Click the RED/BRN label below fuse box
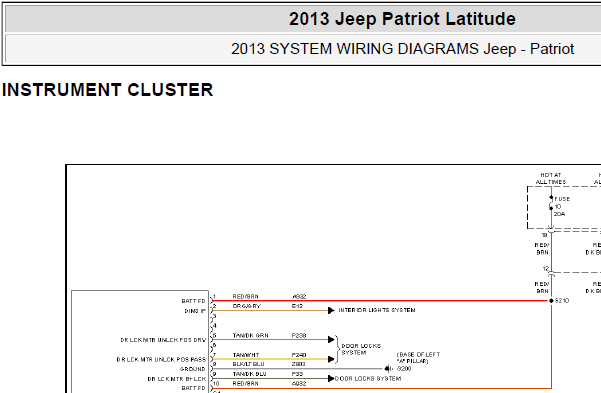This screenshot has width=601, height=393. [x=542, y=249]
